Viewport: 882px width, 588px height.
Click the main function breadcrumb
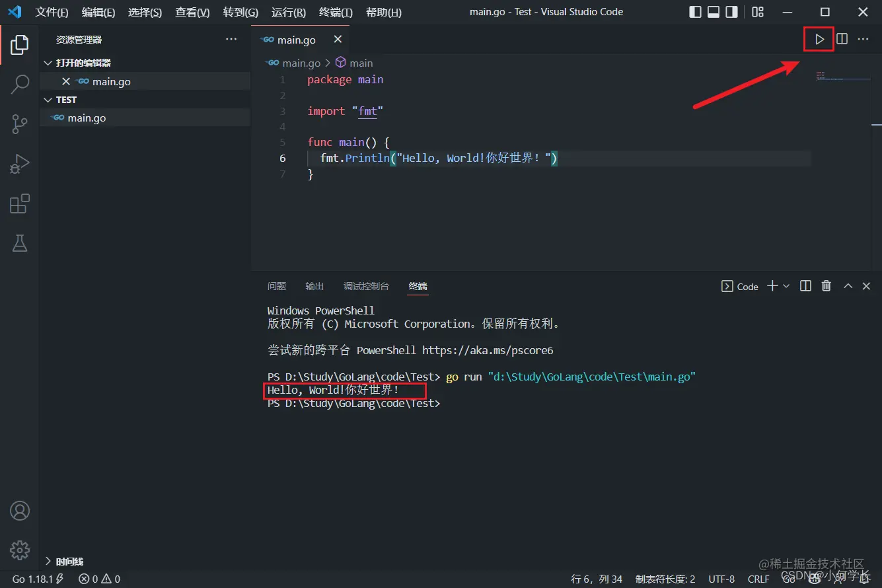pyautogui.click(x=361, y=63)
